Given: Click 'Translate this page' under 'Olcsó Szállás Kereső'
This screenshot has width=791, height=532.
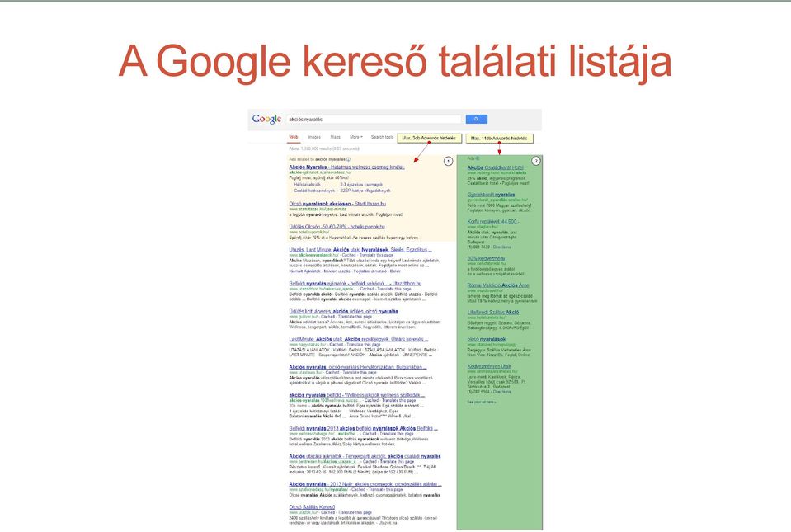Looking at the screenshot, I should (x=355, y=512).
